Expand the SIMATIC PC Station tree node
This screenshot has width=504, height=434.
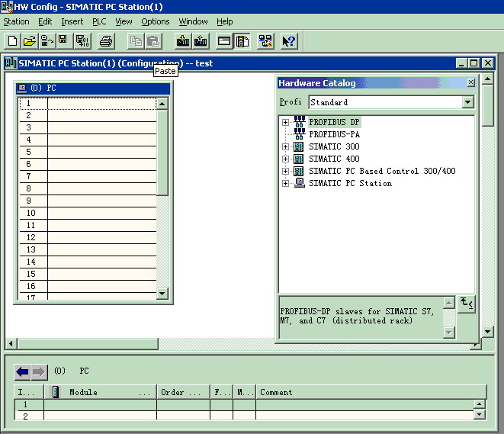[285, 183]
